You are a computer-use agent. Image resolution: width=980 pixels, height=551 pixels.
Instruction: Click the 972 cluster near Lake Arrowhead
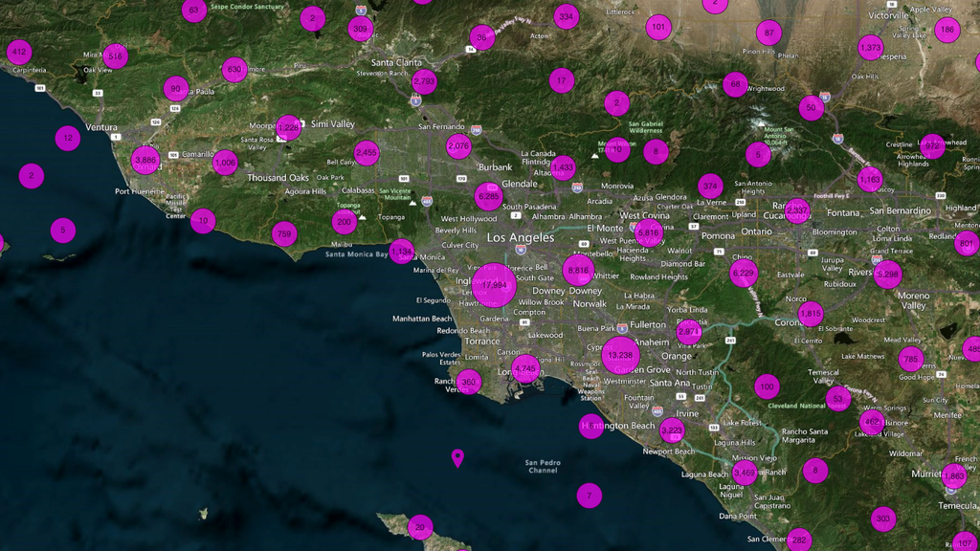click(x=932, y=146)
